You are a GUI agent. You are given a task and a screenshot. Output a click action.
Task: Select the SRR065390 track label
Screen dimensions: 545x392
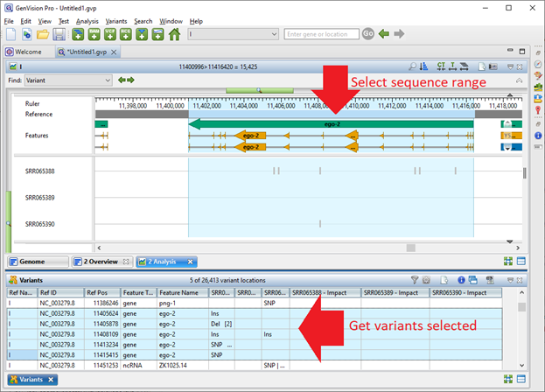click(39, 224)
